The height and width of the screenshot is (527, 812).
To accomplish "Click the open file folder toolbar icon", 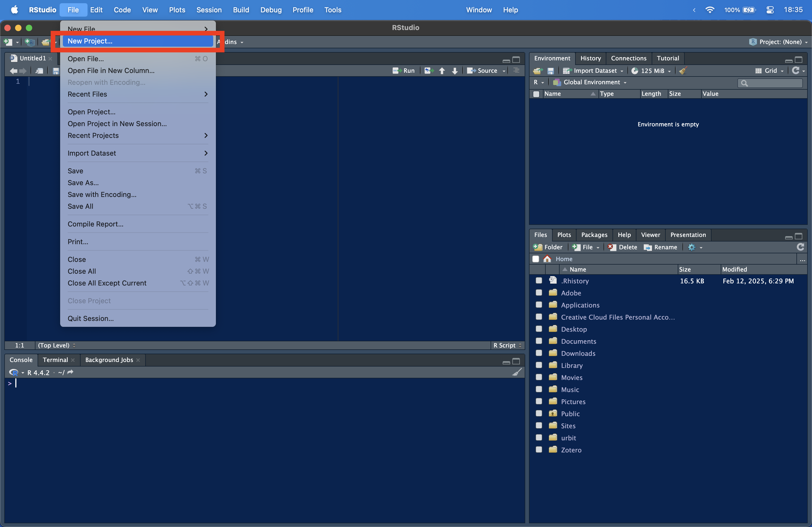I will click(x=45, y=42).
